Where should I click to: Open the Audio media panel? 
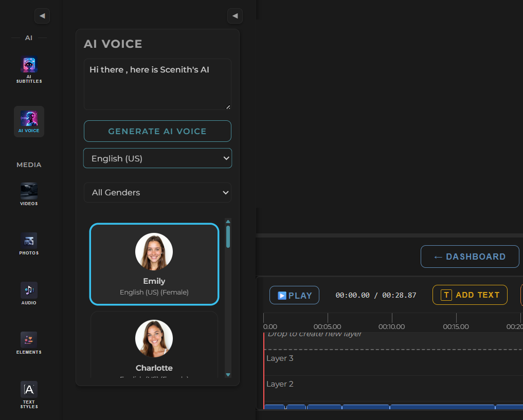point(29,294)
